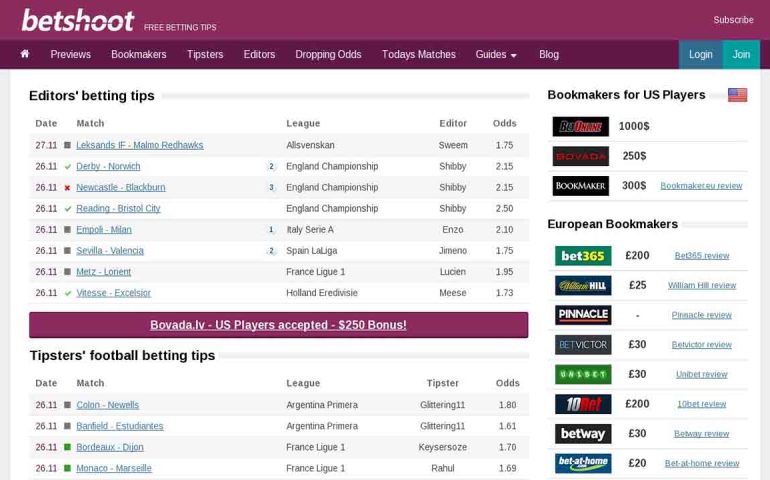Open Betvictor review link
This screenshot has width=770, height=480.
pyautogui.click(x=702, y=345)
